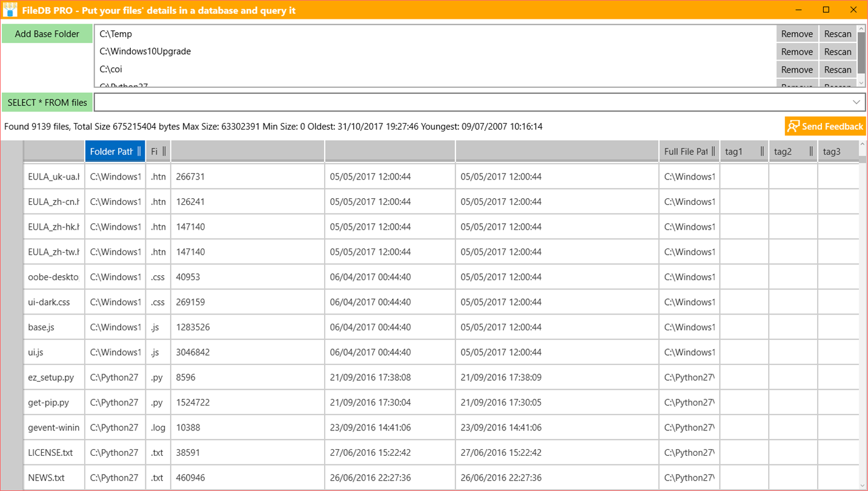Click the .log extension cell
The width and height of the screenshot is (868, 491).
click(158, 428)
